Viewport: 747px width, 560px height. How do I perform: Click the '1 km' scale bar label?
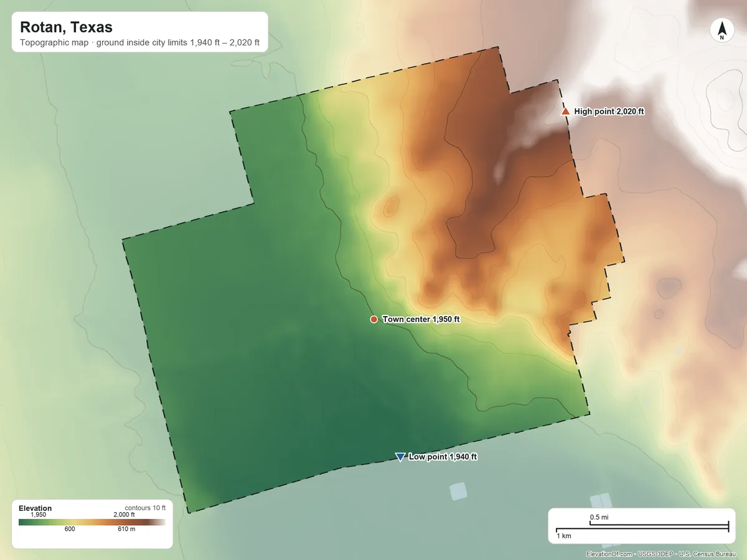click(x=564, y=536)
